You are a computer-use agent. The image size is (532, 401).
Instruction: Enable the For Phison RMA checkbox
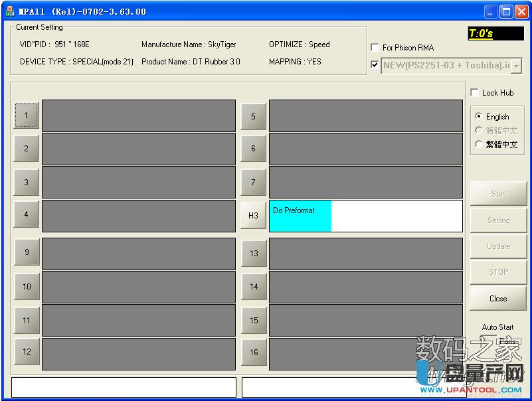coord(375,47)
